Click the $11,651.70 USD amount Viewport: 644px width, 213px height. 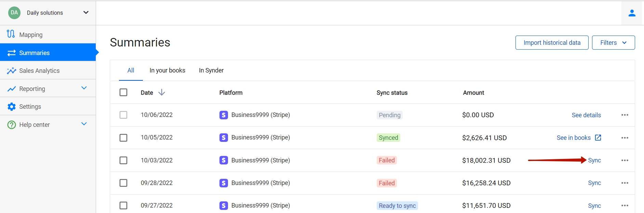coord(486,205)
